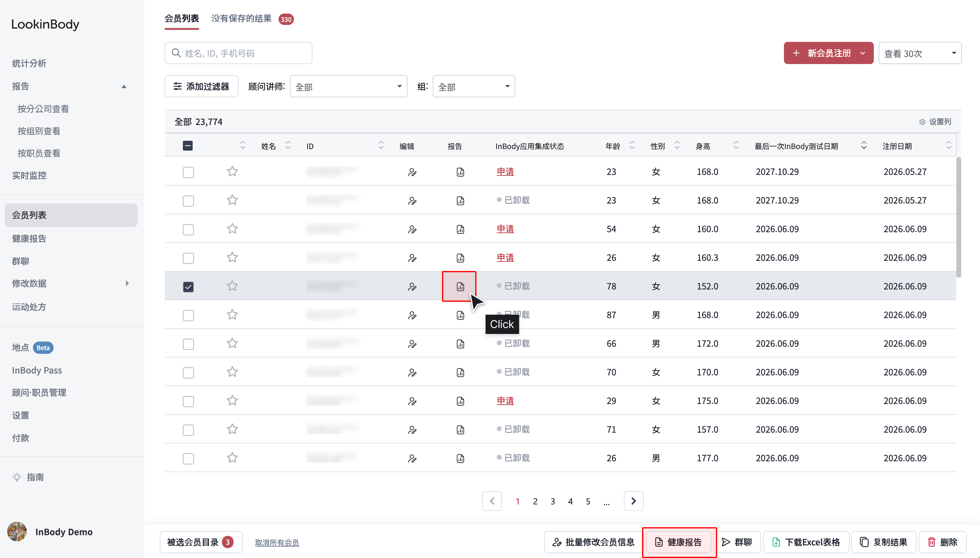Select the 会员列表 tab
This screenshot has width=980, height=558.
tap(182, 18)
